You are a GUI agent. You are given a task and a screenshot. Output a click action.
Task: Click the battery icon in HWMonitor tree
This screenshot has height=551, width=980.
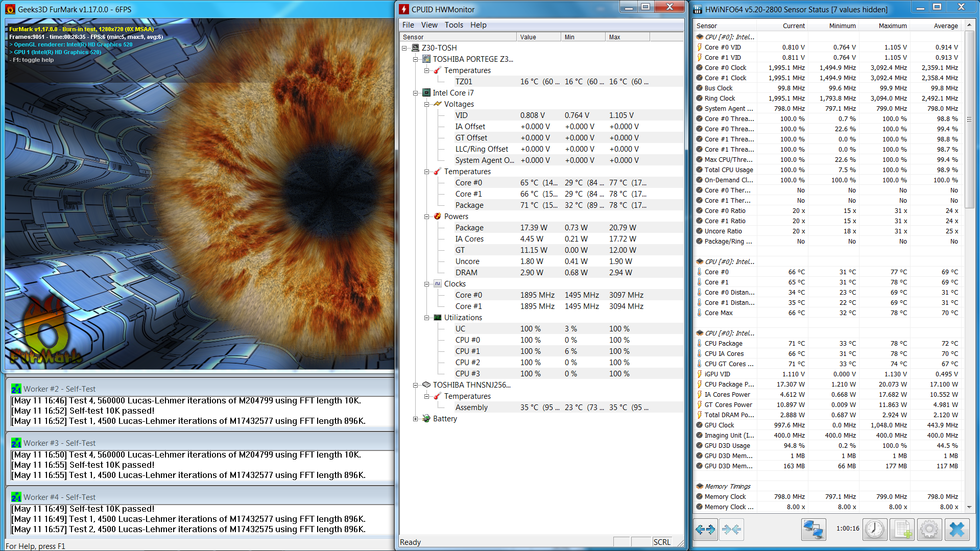point(426,419)
